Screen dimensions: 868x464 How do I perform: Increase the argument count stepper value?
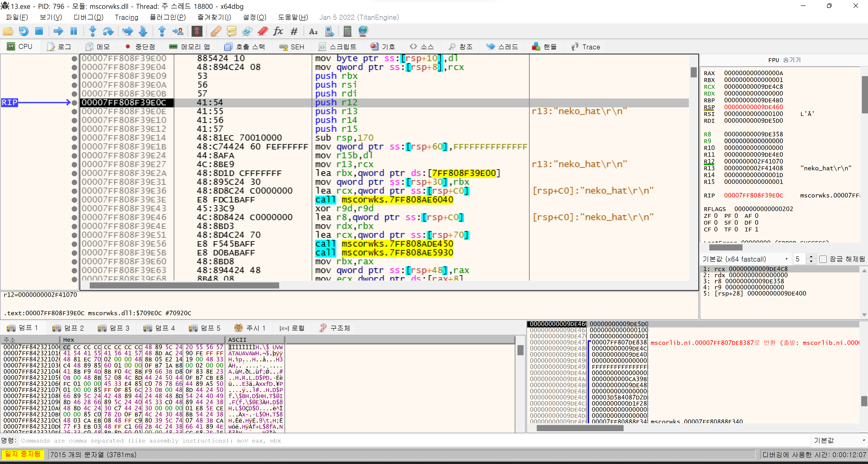pyautogui.click(x=811, y=257)
